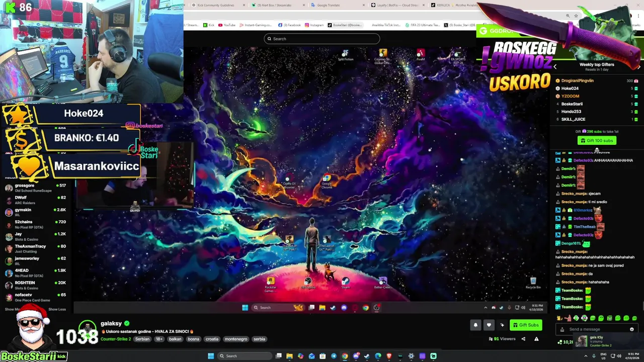The height and width of the screenshot is (362, 644).
Task: Open Split Fiction desktop shortcut
Action: click(345, 55)
